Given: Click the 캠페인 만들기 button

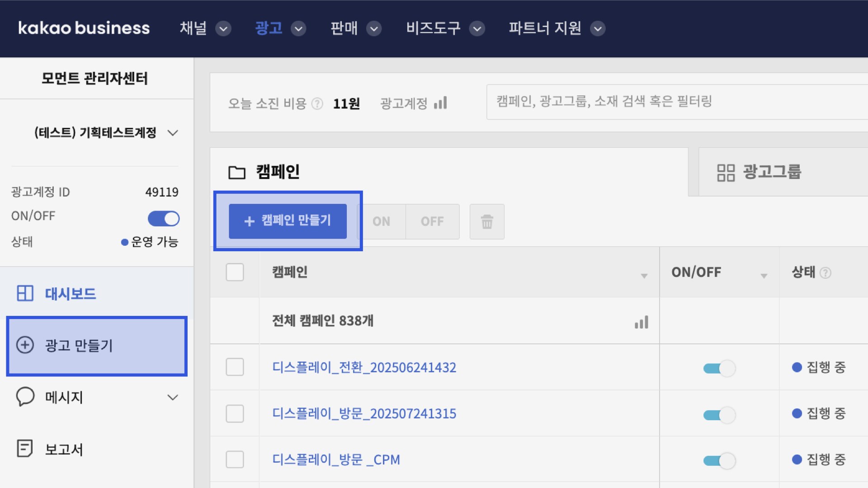Looking at the screenshot, I should (288, 221).
